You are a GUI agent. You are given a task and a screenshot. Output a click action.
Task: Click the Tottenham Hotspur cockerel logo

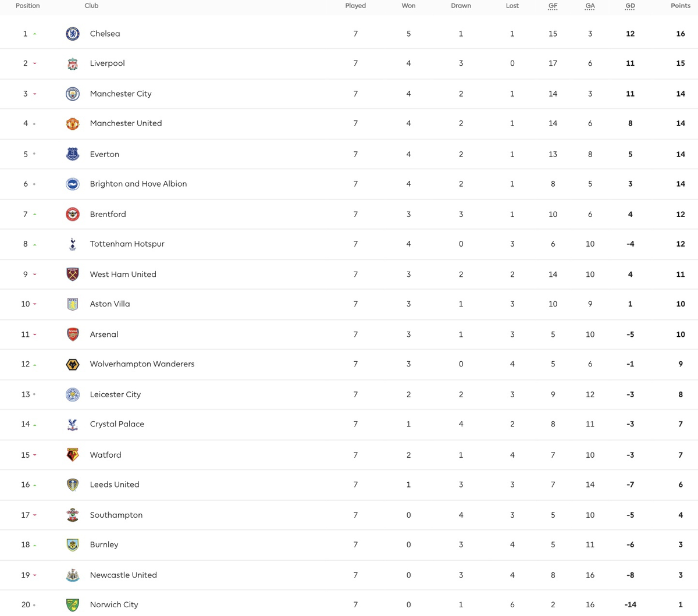(72, 244)
